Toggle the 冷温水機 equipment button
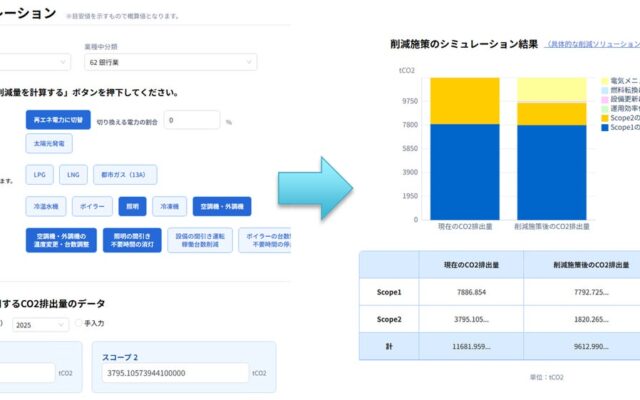The image size is (640, 400). (x=46, y=207)
